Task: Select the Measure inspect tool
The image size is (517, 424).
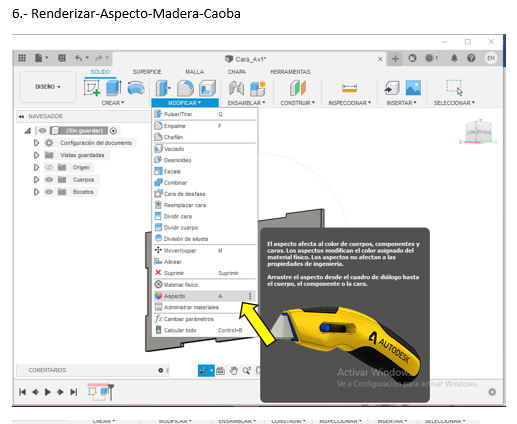Action: pyautogui.click(x=349, y=88)
